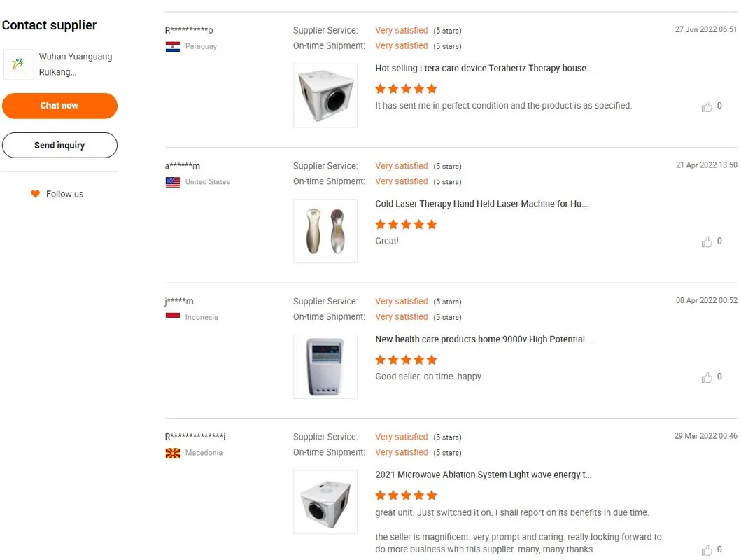
Task: Click the five-star rating on the Terahertz Therapy review
Action: 406,89
